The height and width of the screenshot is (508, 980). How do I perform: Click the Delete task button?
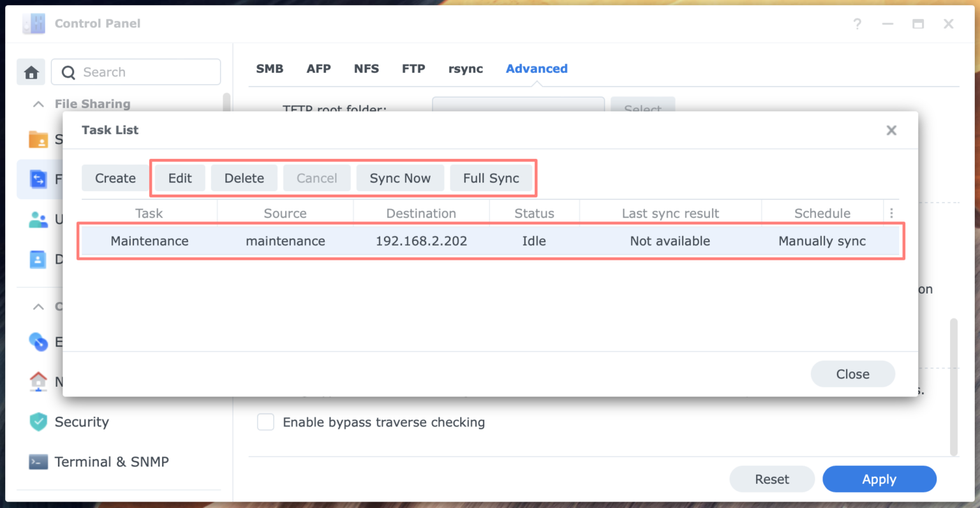click(244, 178)
